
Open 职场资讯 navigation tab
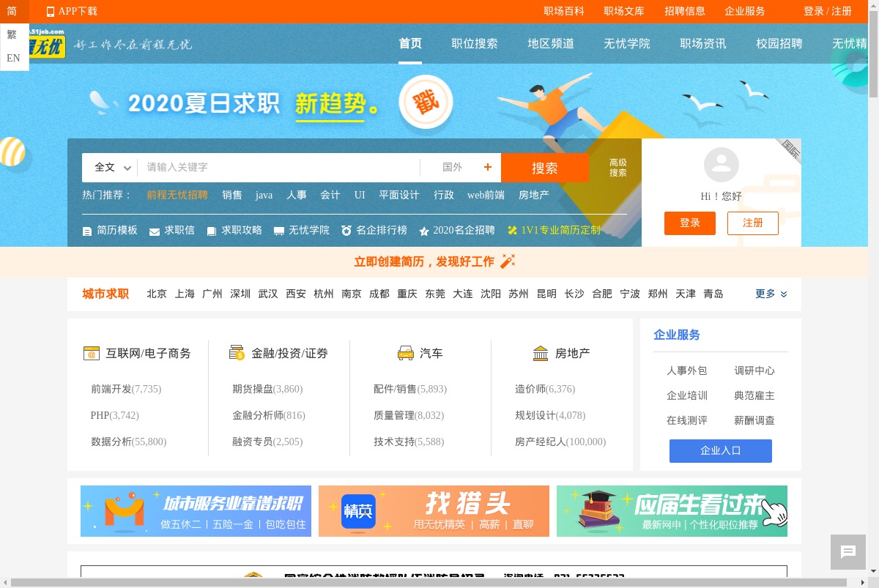tap(703, 43)
